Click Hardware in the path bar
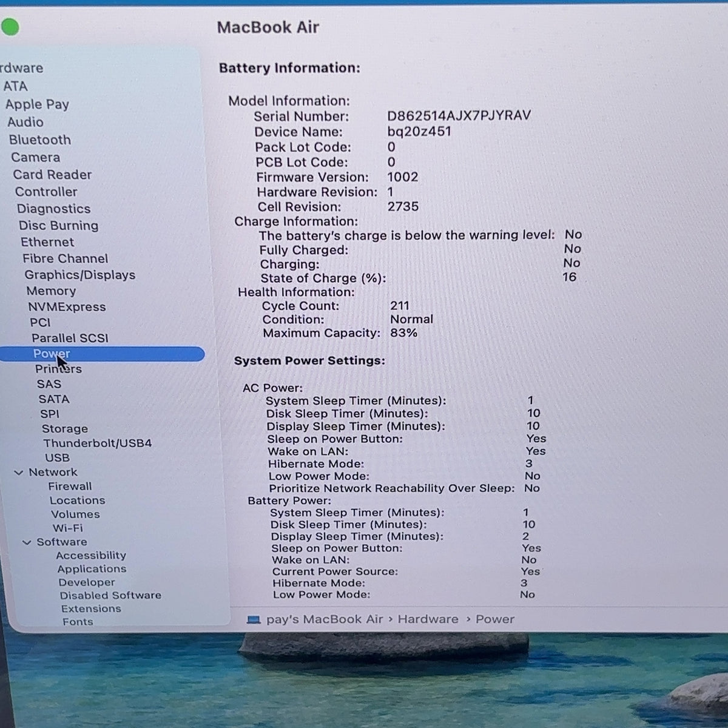The image size is (728, 728). pyautogui.click(x=428, y=619)
